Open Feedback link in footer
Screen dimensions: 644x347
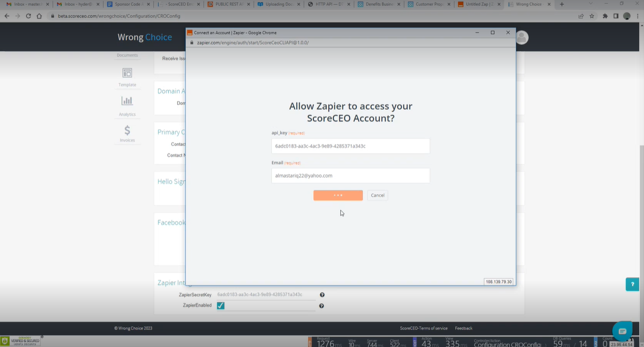[x=463, y=328]
